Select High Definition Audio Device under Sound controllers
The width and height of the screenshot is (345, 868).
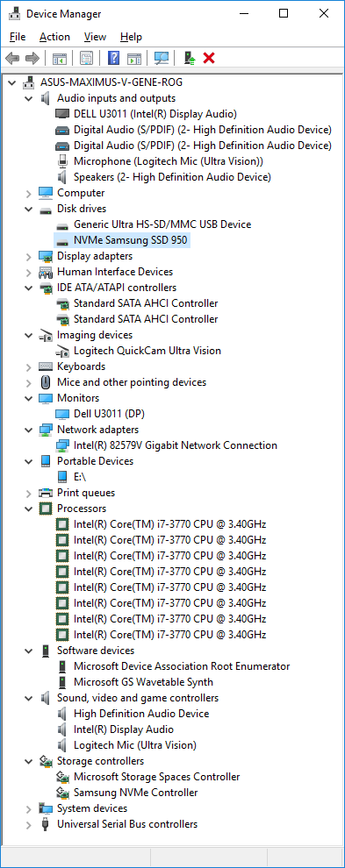click(141, 714)
